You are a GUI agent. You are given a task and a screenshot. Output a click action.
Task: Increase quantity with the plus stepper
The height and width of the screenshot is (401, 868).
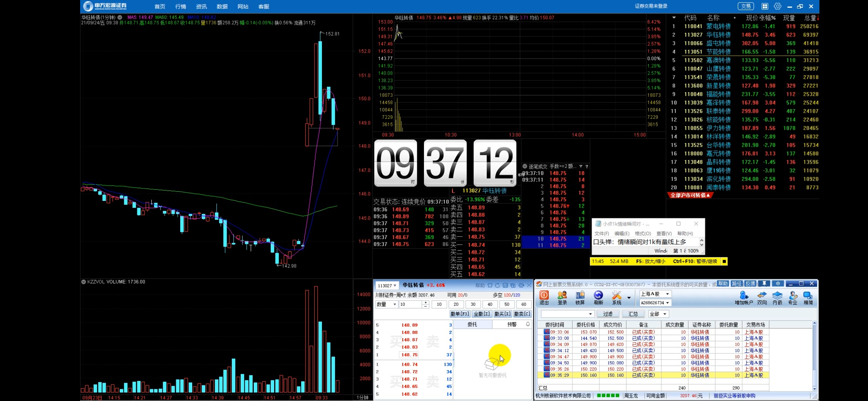(x=425, y=303)
